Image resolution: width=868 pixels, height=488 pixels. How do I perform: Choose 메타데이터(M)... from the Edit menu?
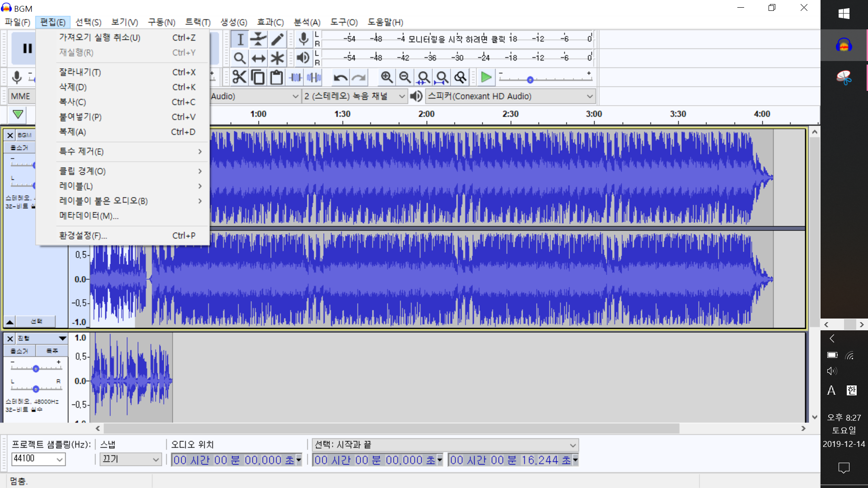(89, 216)
